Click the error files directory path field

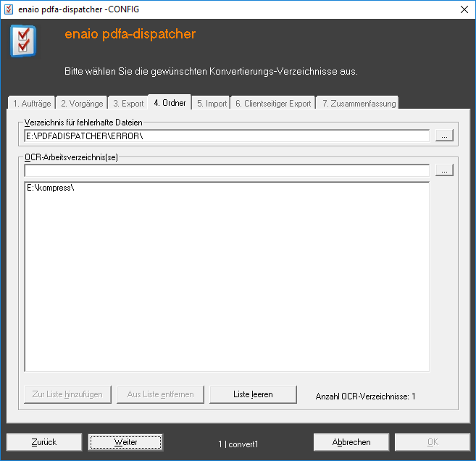pyautogui.click(x=226, y=136)
